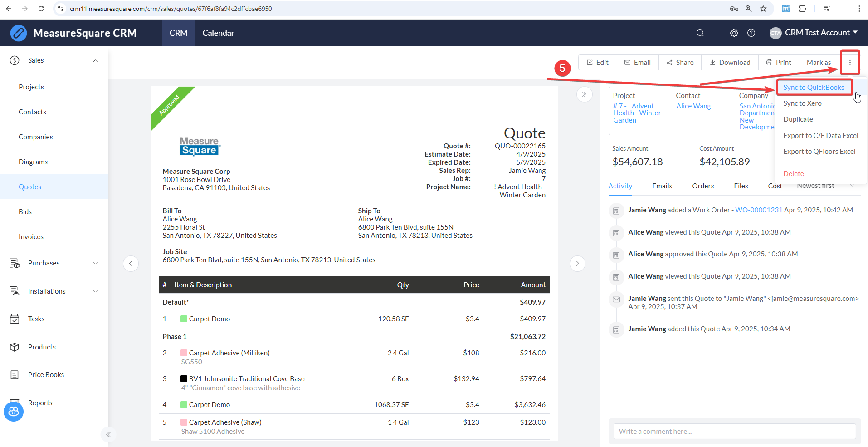
Task: Click the Share button
Action: (x=680, y=63)
